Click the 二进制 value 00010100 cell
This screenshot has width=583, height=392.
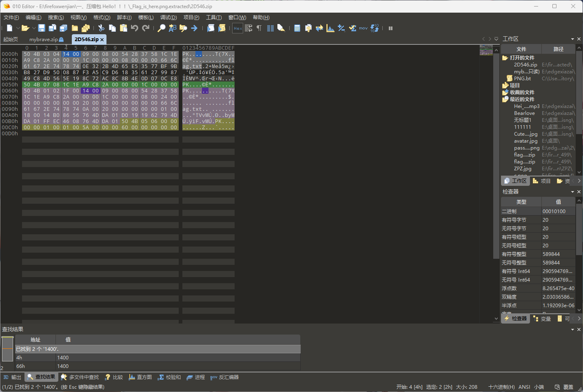[558, 211]
